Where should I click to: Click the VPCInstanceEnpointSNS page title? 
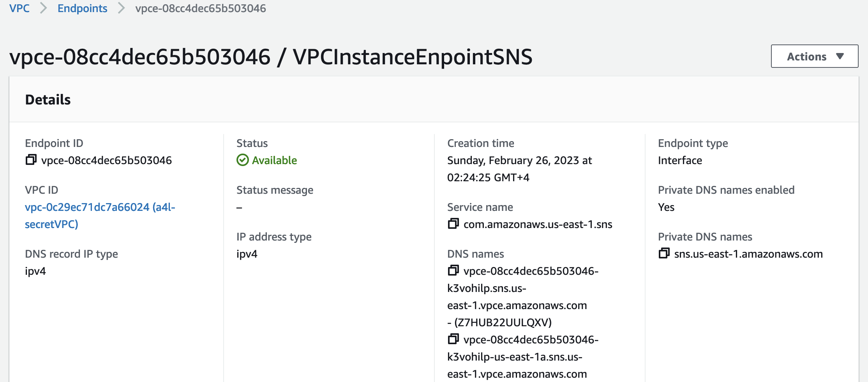click(413, 57)
